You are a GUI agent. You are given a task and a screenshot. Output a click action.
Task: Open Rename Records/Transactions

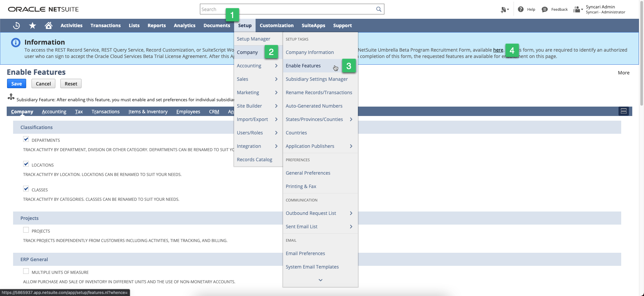pyautogui.click(x=319, y=93)
